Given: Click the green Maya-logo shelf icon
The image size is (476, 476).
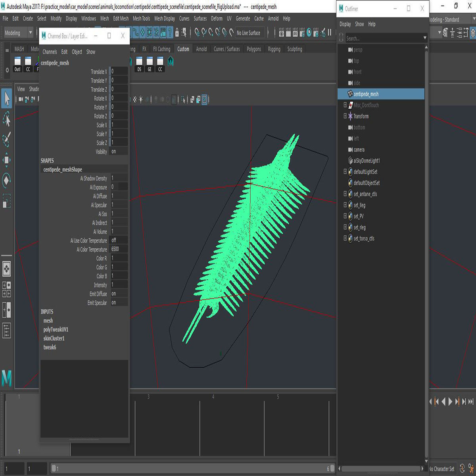Looking at the screenshot, I should [x=171, y=61].
